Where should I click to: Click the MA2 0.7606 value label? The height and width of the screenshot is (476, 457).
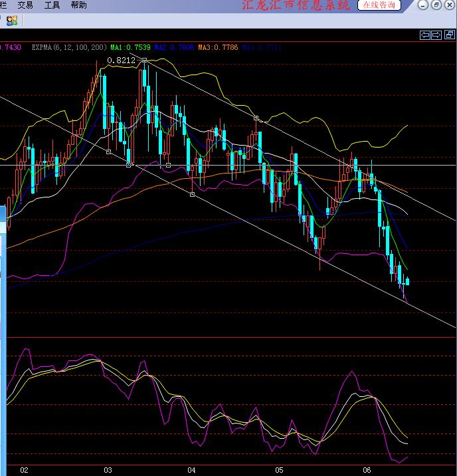174,47
